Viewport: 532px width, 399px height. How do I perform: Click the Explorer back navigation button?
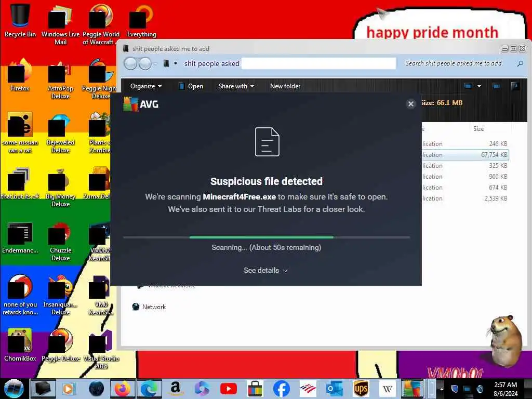click(130, 63)
